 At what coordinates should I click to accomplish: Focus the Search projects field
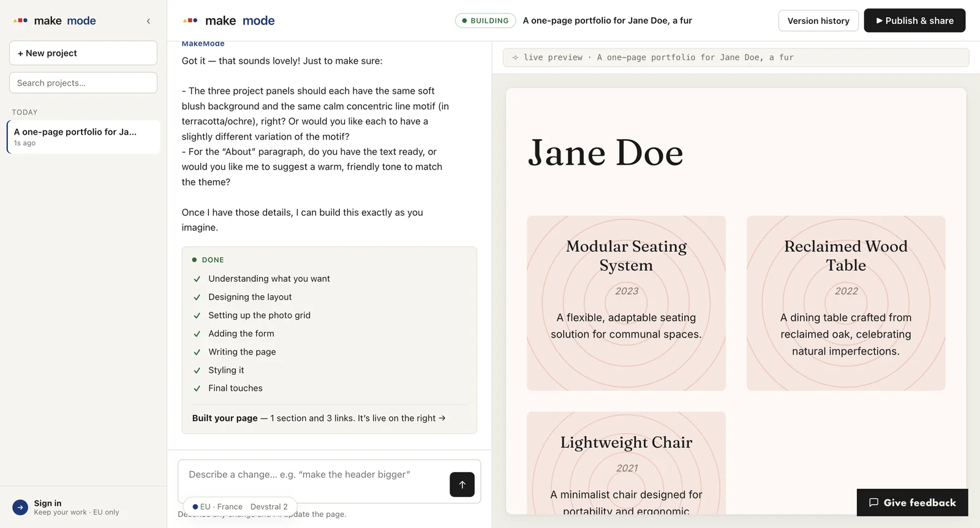tap(83, 83)
